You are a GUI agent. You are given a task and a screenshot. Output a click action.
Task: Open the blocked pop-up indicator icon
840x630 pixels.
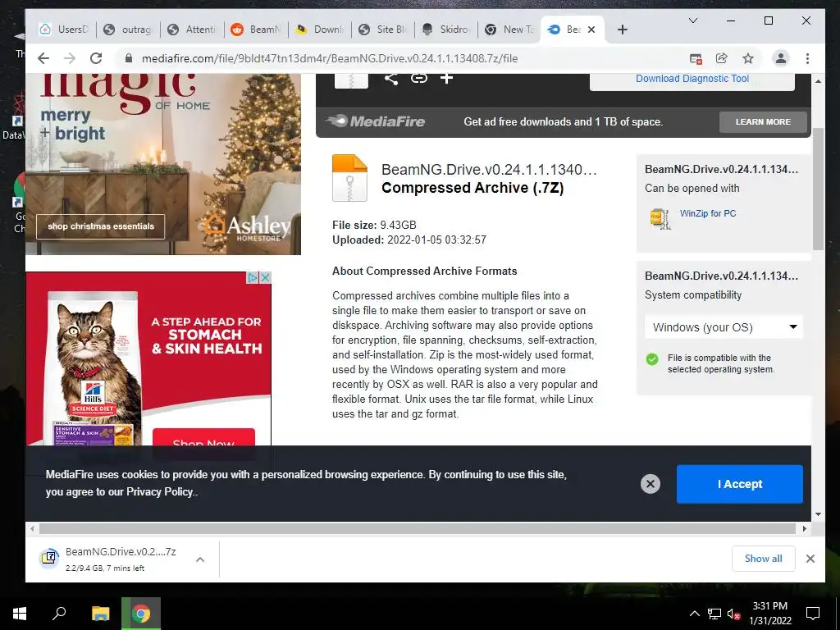(696, 58)
